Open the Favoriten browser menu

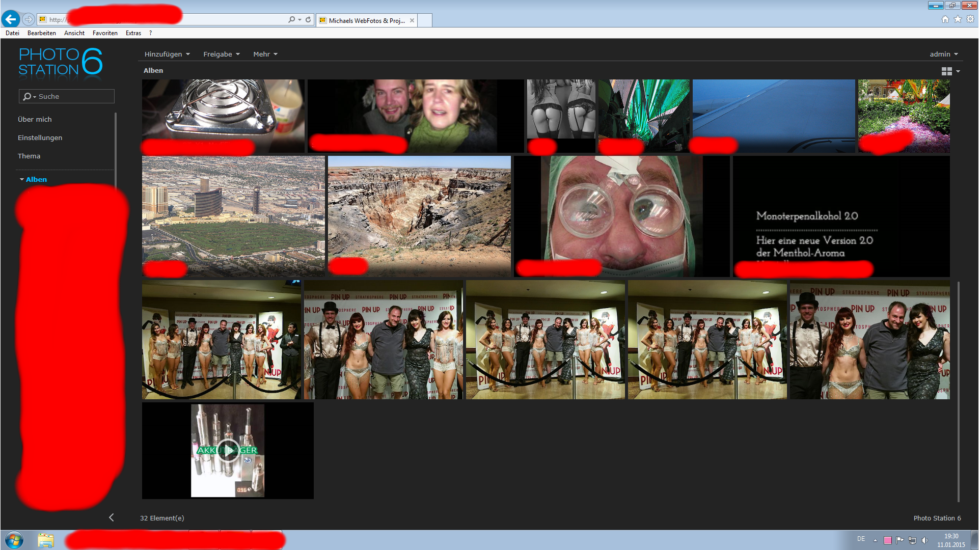pyautogui.click(x=105, y=33)
